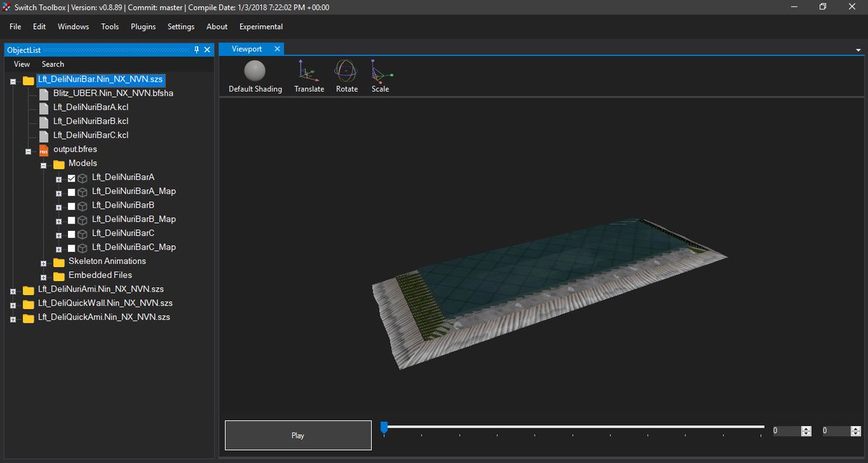Collapse the Models folder node
Viewport: 868px width, 463px height.
(x=43, y=166)
